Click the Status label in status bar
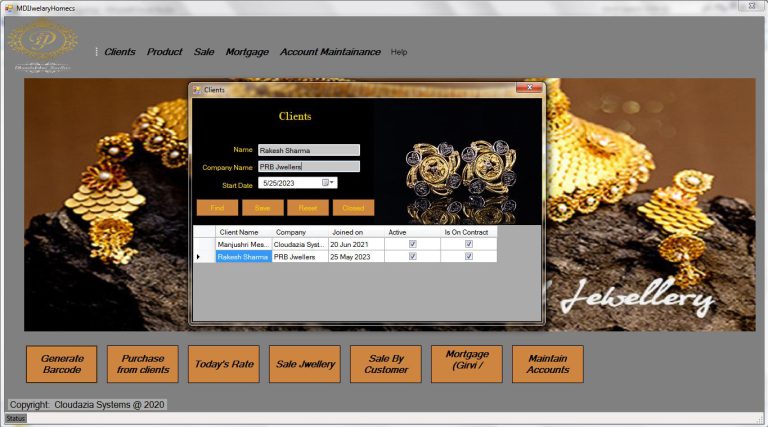The height and width of the screenshot is (427, 768). 16,418
